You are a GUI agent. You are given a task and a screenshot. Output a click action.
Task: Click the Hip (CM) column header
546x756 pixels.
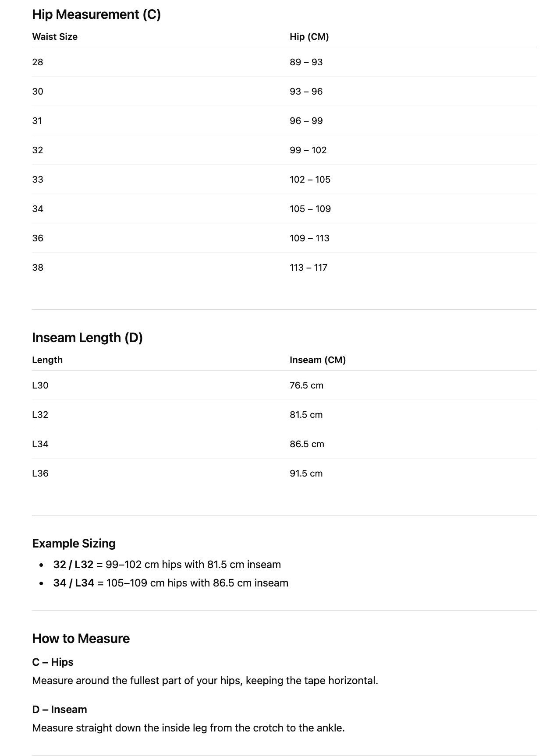click(309, 37)
